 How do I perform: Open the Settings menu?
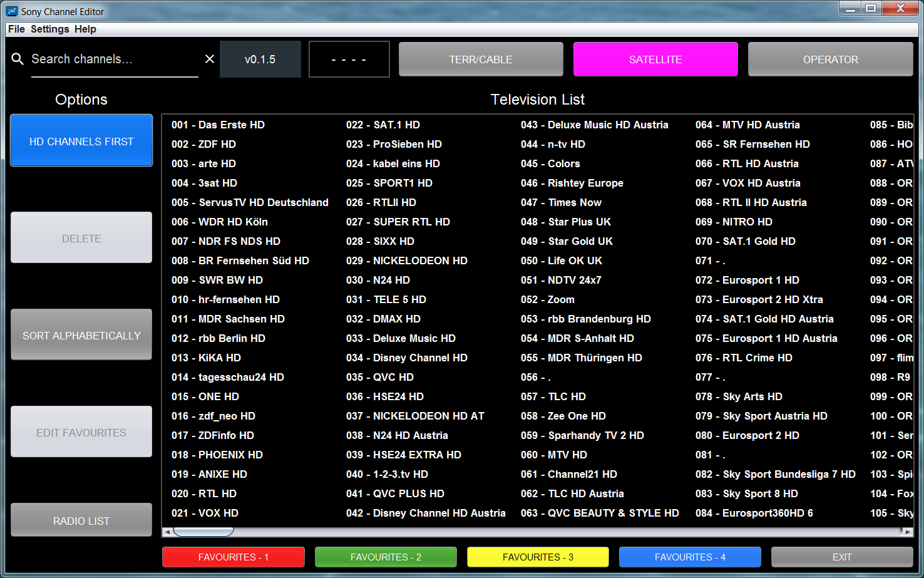(50, 29)
